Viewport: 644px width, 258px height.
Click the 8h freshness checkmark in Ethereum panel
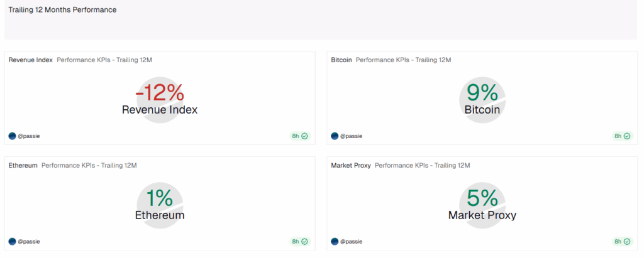304,241
